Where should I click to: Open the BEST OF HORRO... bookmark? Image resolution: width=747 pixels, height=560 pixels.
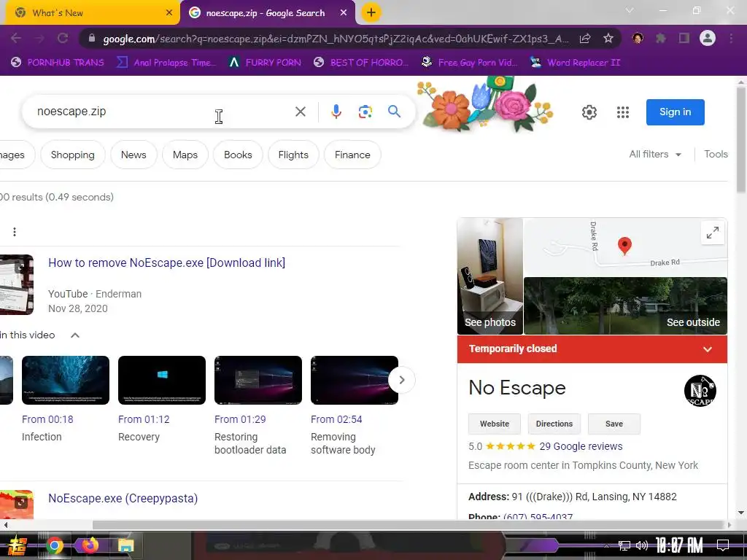(360, 63)
